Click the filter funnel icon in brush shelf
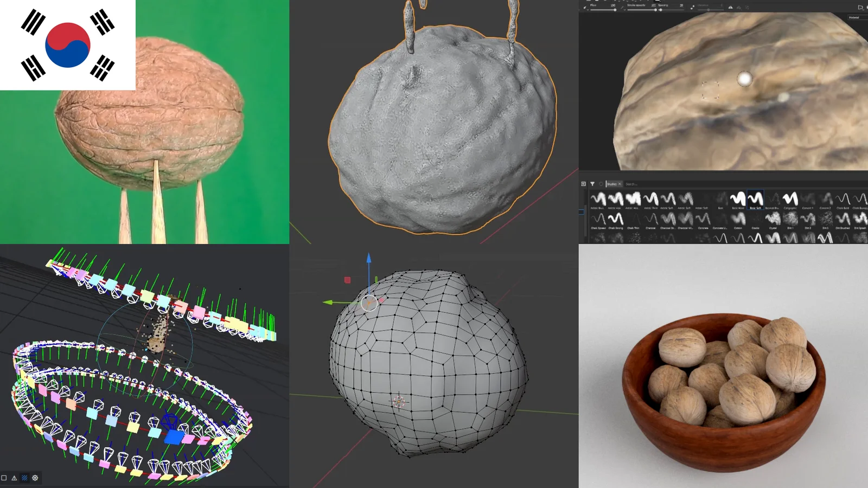This screenshot has height=488, width=868. (592, 184)
